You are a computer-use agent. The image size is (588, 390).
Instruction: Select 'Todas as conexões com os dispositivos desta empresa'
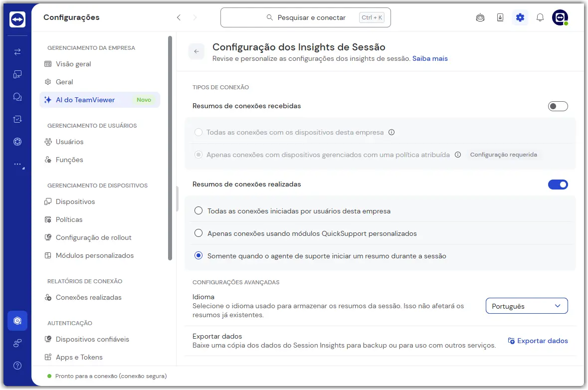(198, 132)
